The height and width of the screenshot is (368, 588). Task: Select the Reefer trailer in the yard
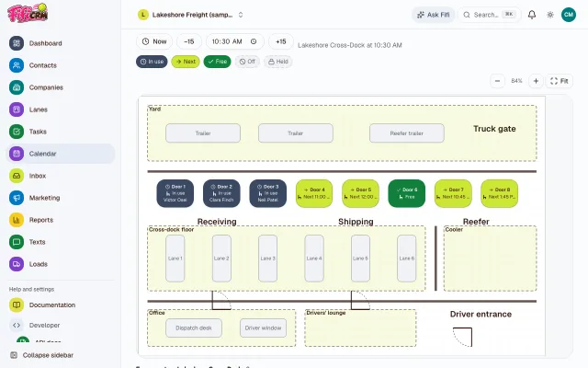click(x=407, y=133)
